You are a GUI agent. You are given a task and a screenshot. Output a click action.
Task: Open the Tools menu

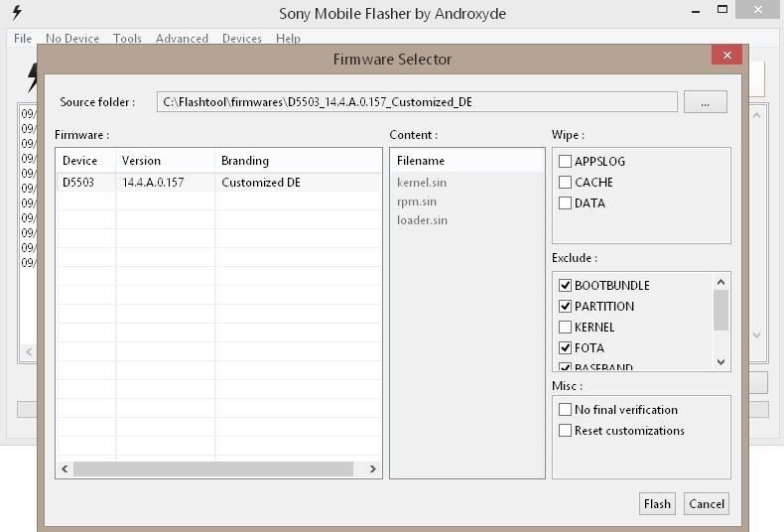pyautogui.click(x=127, y=38)
